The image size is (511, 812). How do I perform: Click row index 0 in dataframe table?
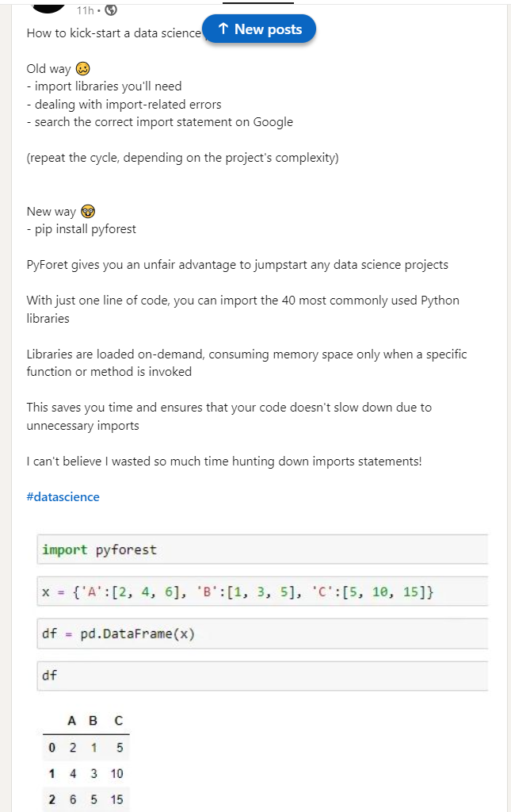(51, 747)
